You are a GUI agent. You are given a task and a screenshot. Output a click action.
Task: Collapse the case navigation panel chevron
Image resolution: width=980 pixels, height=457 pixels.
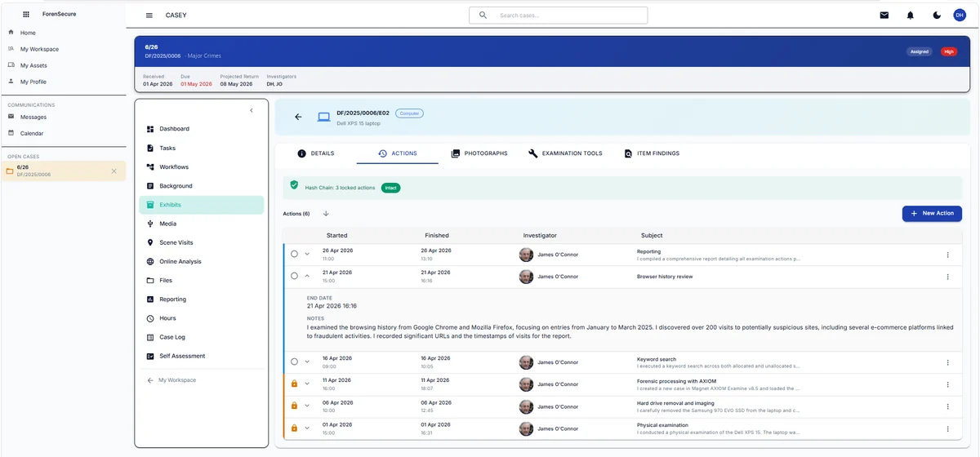tap(252, 110)
